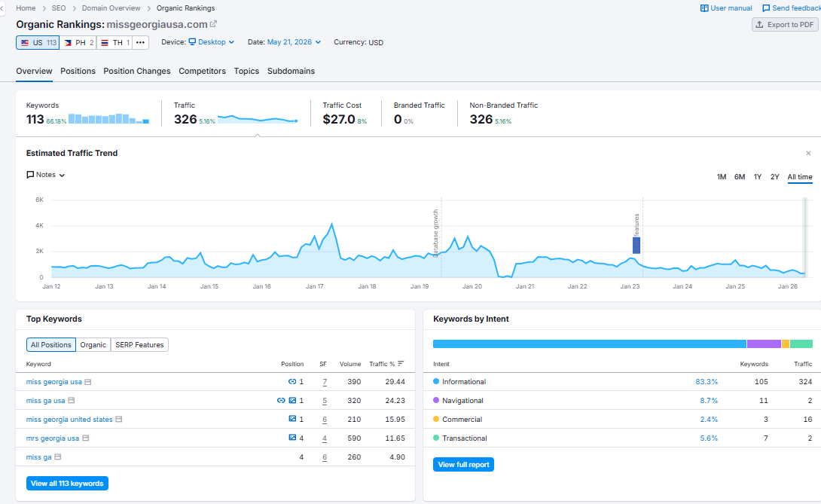Open the more-databases ellipsis button
Image resolution: width=821 pixels, height=504 pixels.
(140, 42)
